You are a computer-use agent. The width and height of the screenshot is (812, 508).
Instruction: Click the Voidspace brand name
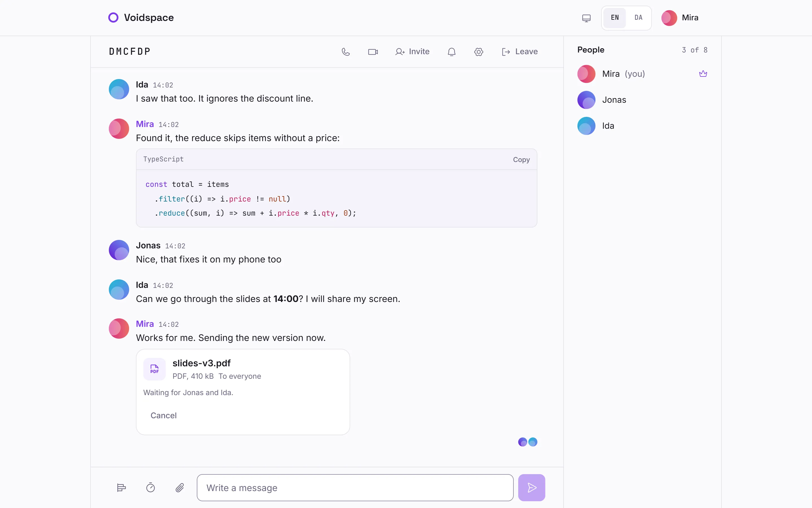[149, 17]
